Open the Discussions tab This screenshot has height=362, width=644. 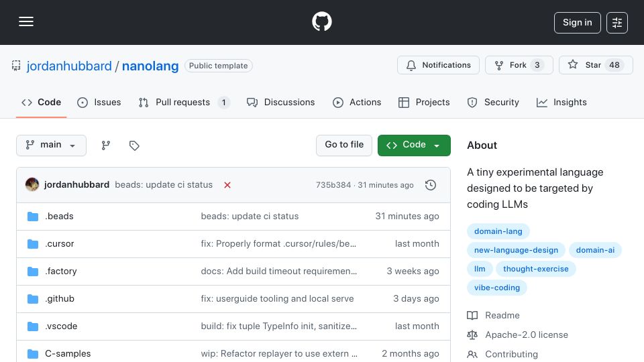click(x=281, y=102)
